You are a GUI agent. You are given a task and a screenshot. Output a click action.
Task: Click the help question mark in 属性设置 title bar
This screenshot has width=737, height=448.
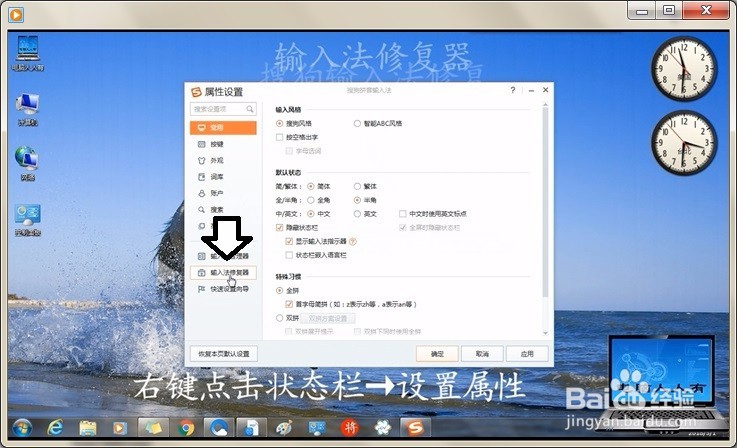click(x=513, y=90)
